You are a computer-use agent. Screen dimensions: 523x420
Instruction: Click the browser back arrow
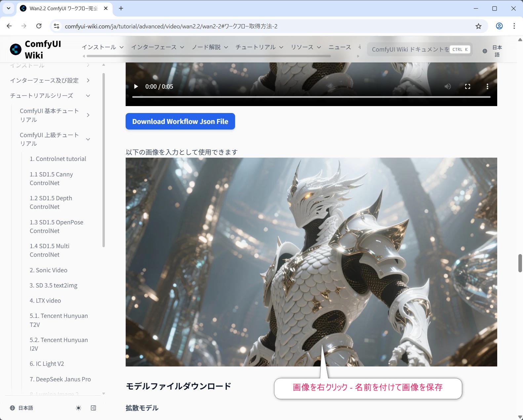point(9,26)
